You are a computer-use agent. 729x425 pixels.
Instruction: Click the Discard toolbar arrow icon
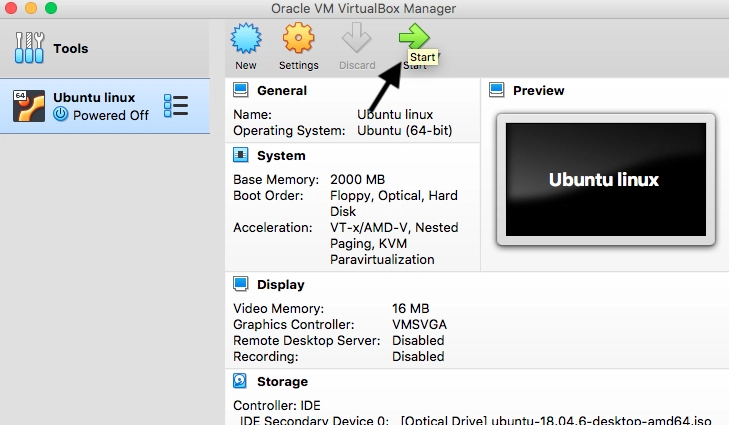click(x=356, y=41)
